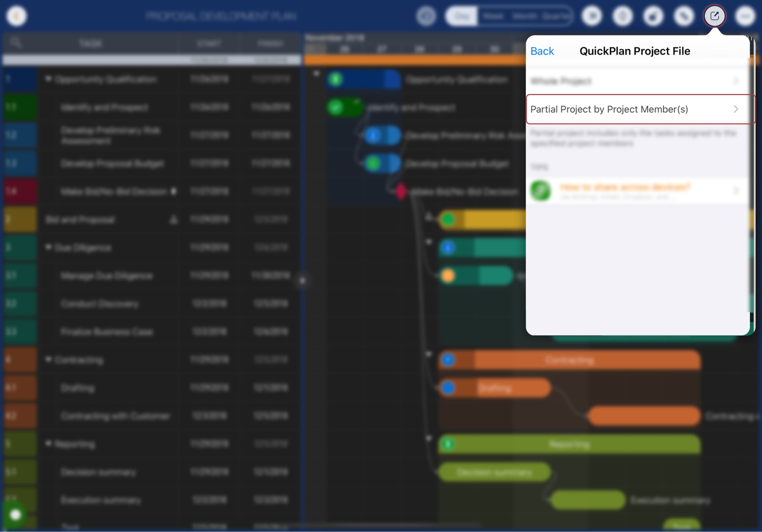This screenshot has width=762, height=532.
Task: Collapse the Due Diligence task group
Action: click(x=48, y=247)
